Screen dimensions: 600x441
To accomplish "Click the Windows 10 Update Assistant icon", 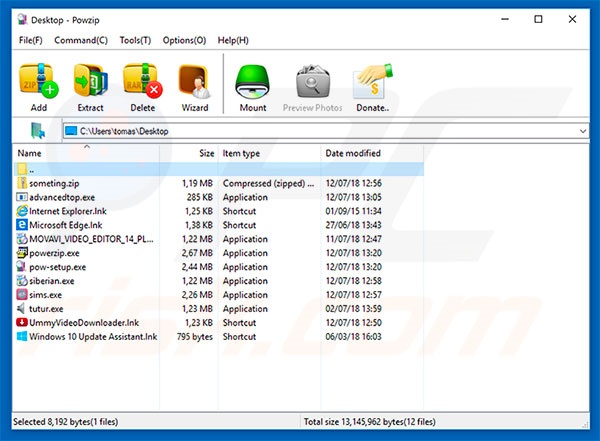I will [x=22, y=336].
